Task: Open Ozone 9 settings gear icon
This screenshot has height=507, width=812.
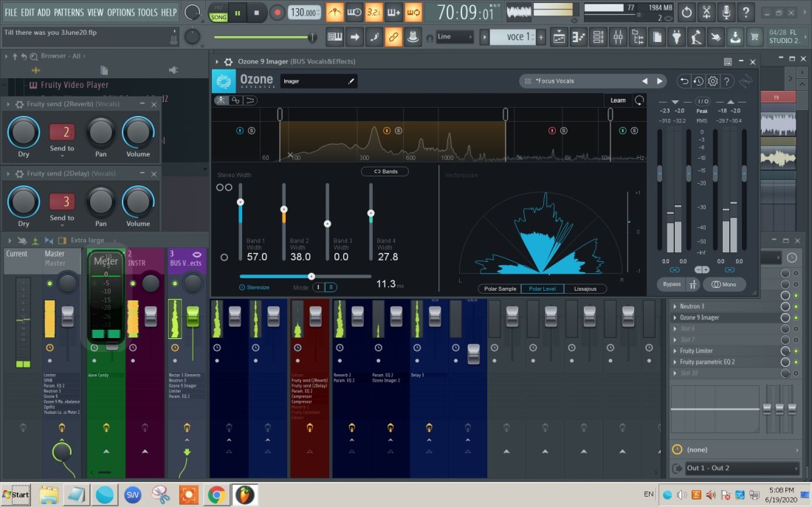Action: tap(712, 81)
